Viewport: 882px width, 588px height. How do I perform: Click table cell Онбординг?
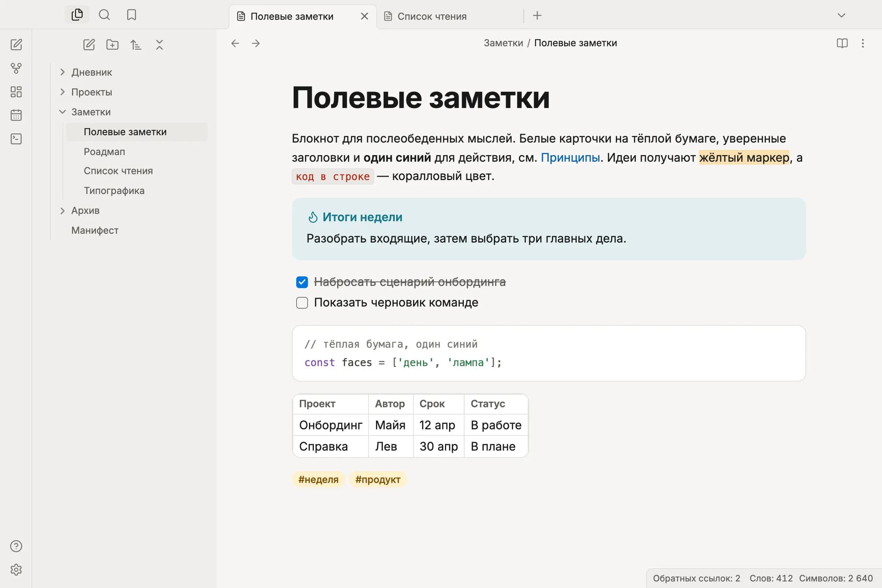pos(331,425)
